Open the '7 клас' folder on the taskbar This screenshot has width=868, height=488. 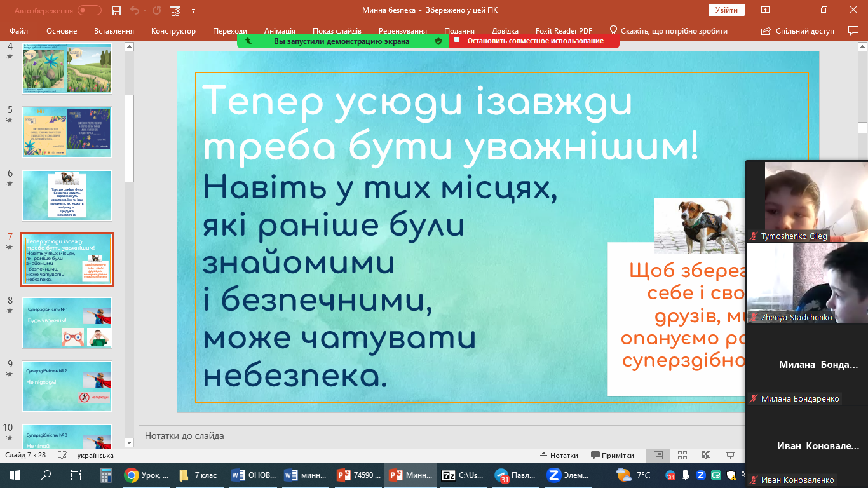(200, 475)
